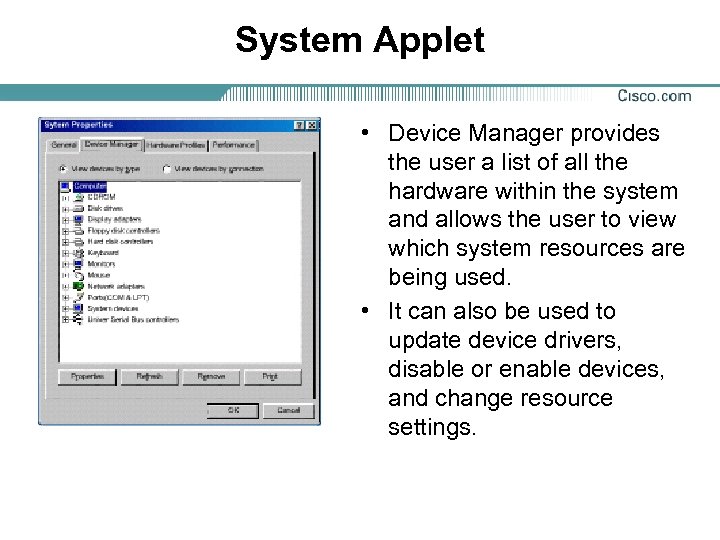Expand the Keyboard node
The width and height of the screenshot is (720, 540).
point(66,253)
